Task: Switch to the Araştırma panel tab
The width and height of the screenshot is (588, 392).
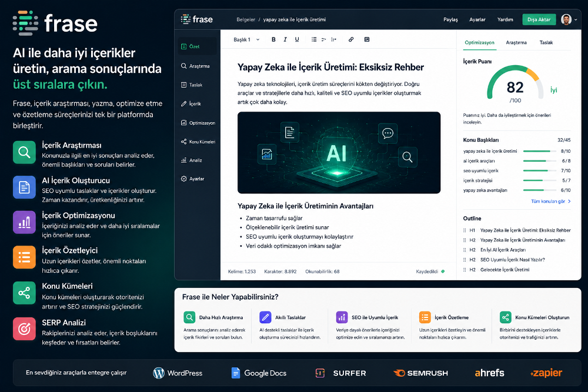Action: [x=516, y=43]
